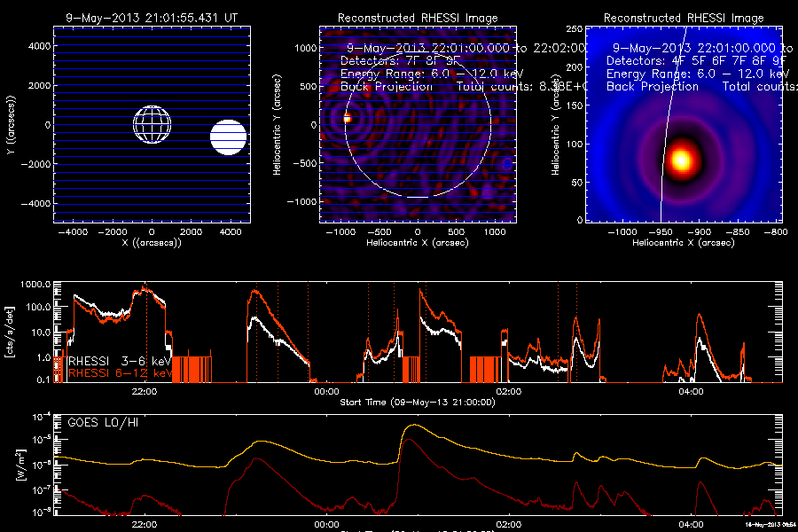The height and width of the screenshot is (532, 798).
Task: Click 'Back Projection' text in the middle image
Action: (387, 86)
